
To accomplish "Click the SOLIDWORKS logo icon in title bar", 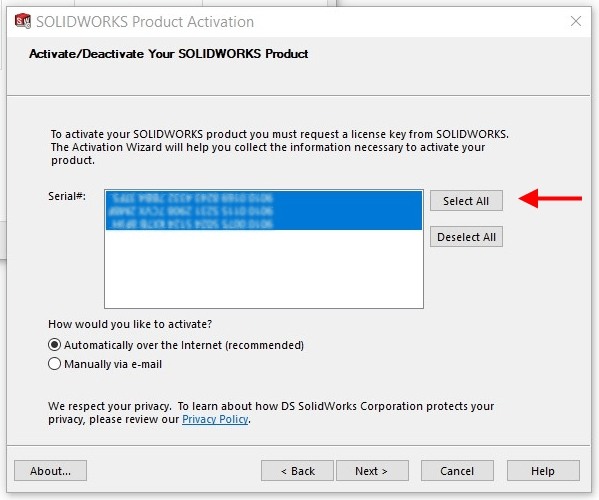I will click(23, 21).
